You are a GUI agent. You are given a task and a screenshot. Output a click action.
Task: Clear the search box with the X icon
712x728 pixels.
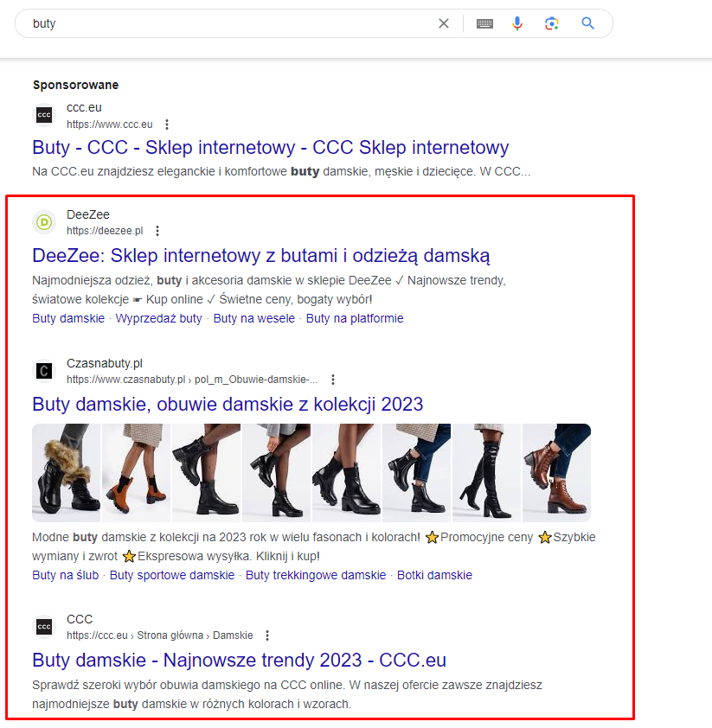pyautogui.click(x=444, y=23)
